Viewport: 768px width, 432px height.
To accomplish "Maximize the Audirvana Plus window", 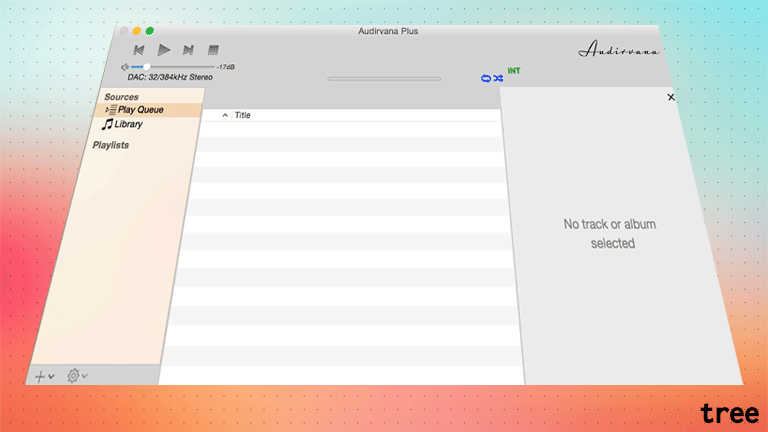I will coord(150,31).
